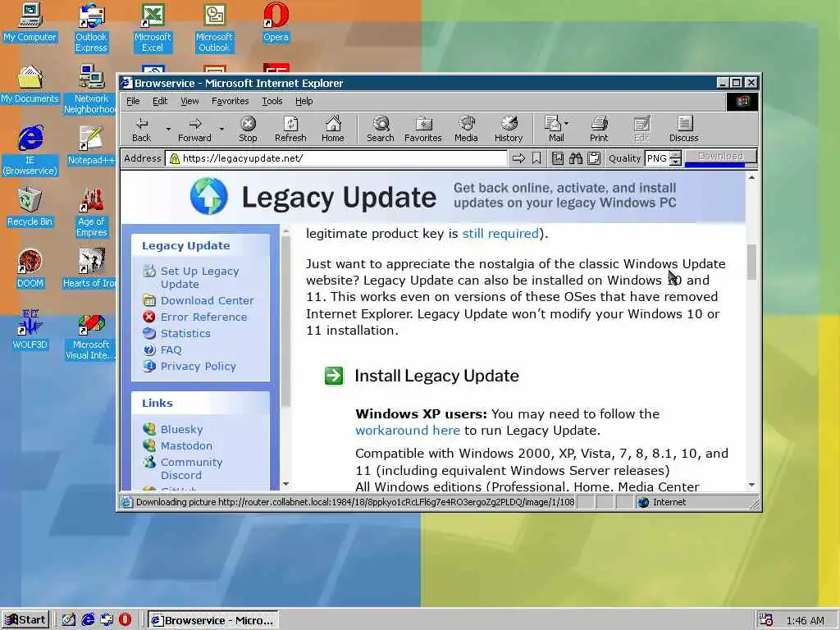Show the browsing History
840x630 pixels.
509,130
